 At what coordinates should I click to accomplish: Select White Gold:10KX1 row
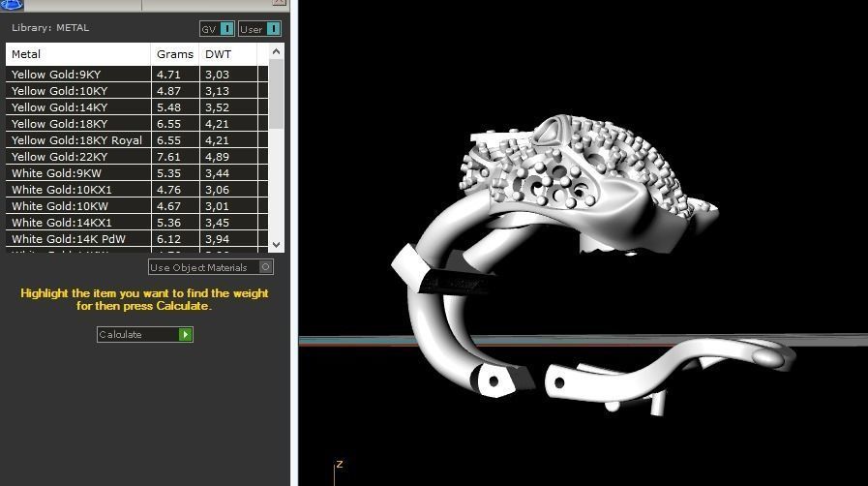point(77,190)
